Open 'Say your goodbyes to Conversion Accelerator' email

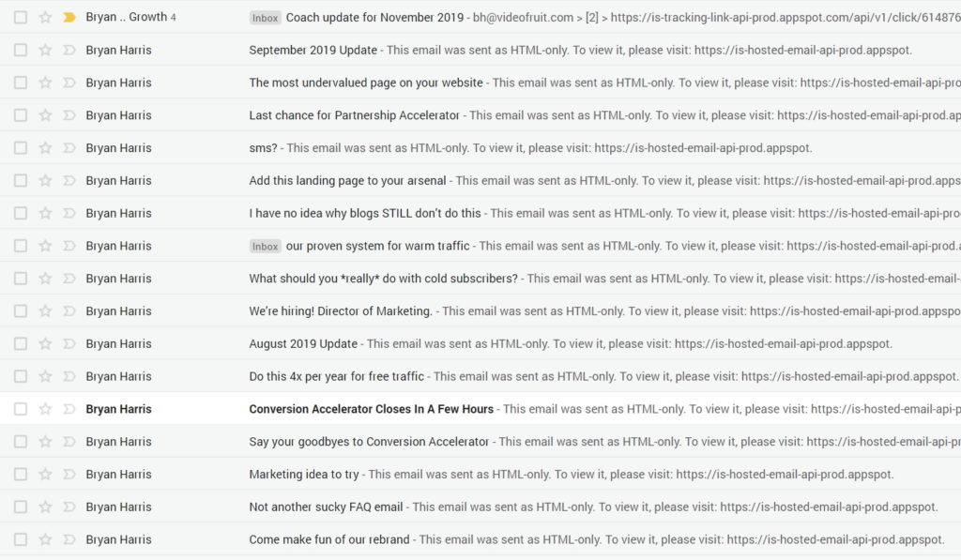pos(368,442)
